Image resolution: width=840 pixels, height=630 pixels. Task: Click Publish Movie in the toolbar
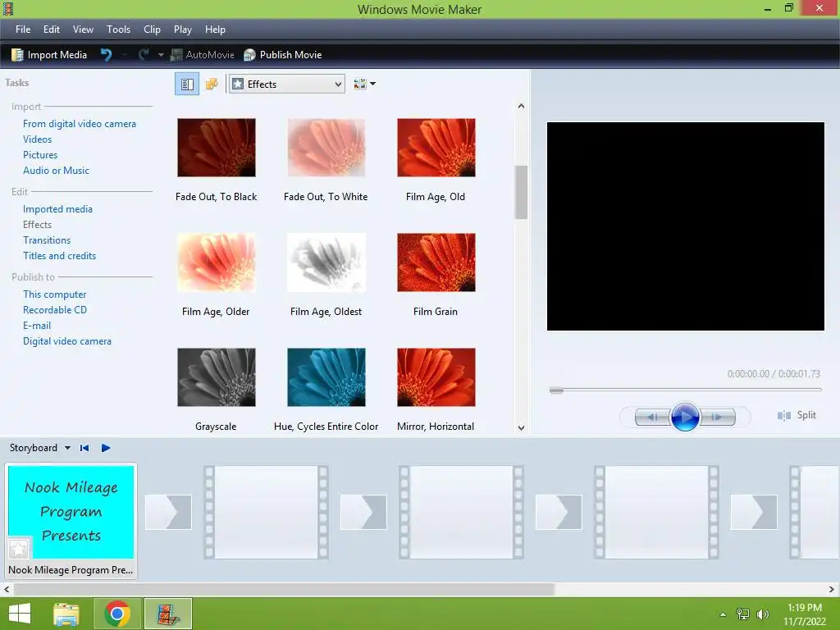282,55
